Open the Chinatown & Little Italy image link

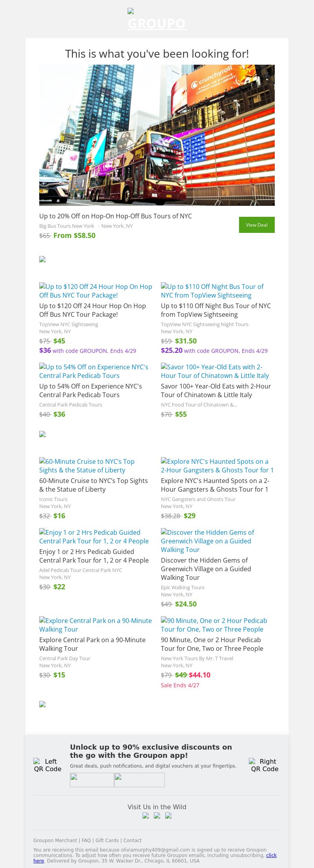point(215,371)
